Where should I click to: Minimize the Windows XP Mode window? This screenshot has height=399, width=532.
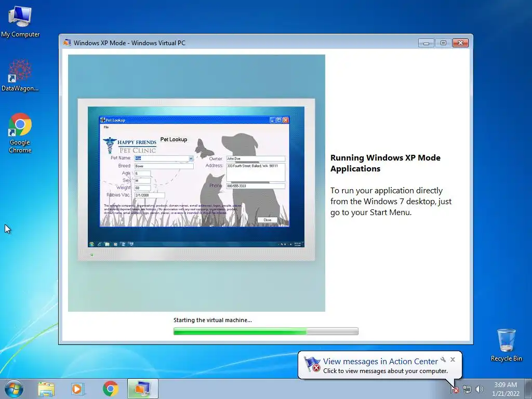click(426, 43)
